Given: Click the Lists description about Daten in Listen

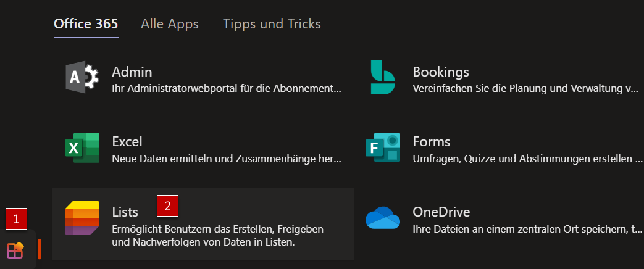Looking at the screenshot, I should coord(218,235).
